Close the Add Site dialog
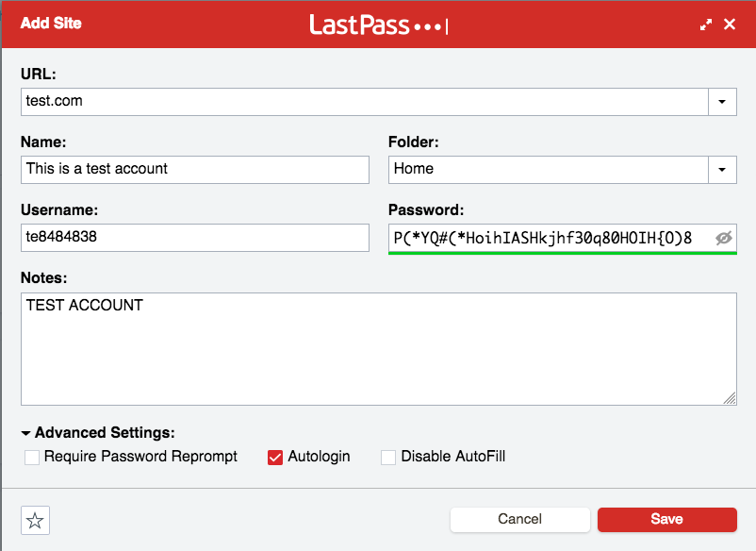The image size is (756, 551). click(730, 25)
